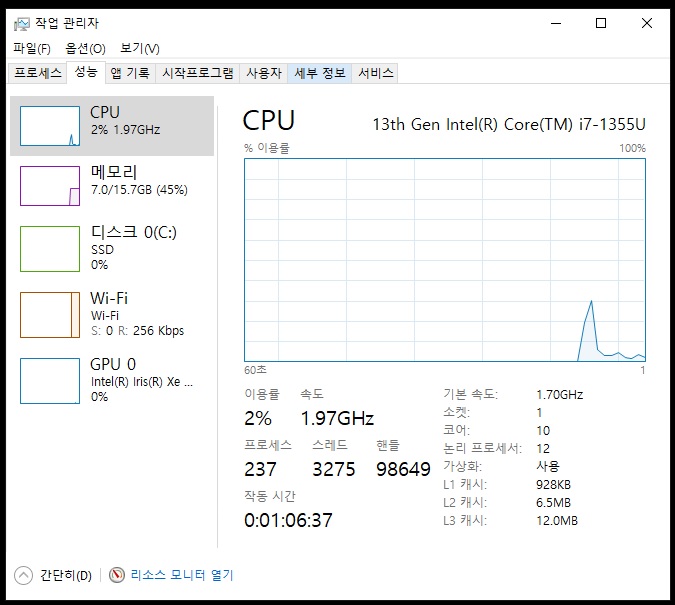Open the GPU 0 graph thumbnail
The image size is (675, 605).
click(x=50, y=380)
